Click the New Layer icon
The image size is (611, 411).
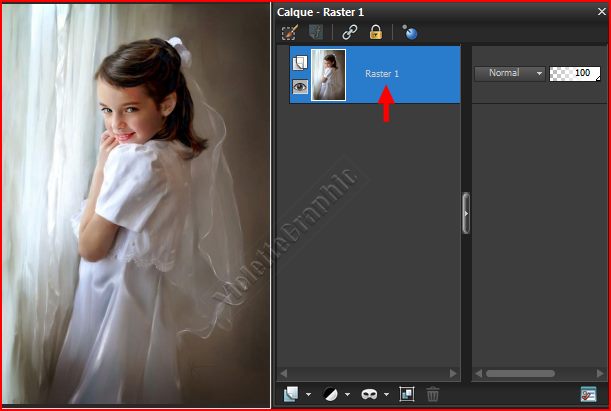[291, 394]
